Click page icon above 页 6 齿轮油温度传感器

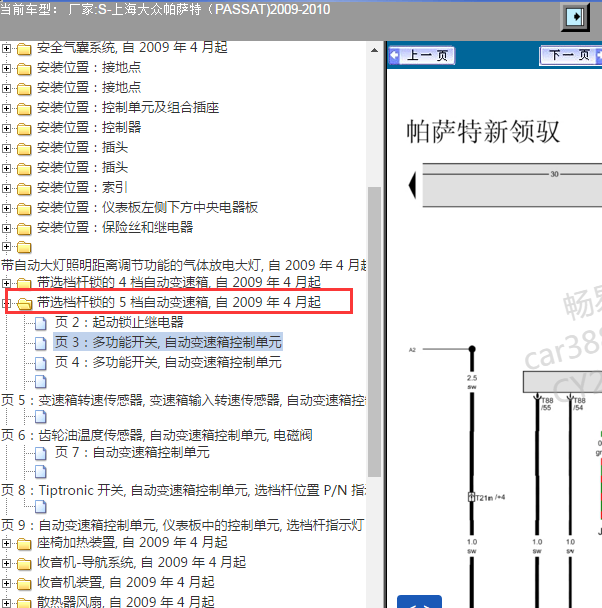(x=41, y=417)
